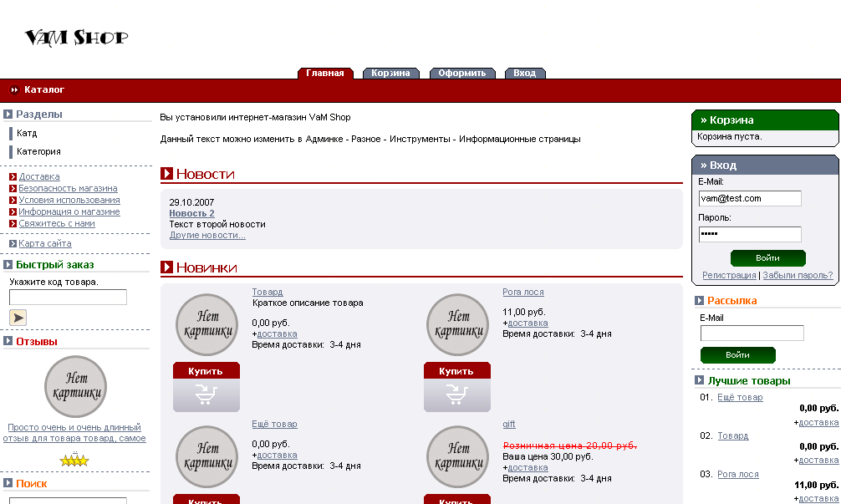Focus the product code input field

(68, 297)
